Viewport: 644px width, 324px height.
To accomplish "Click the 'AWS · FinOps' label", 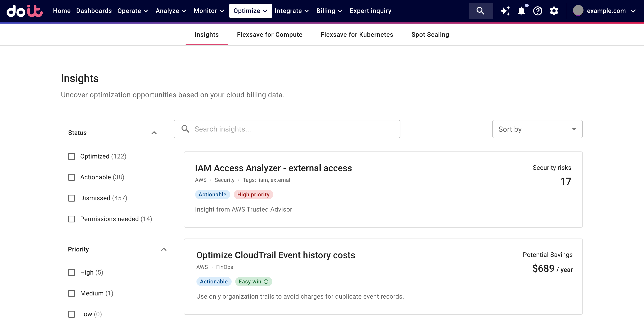I will pos(215,267).
